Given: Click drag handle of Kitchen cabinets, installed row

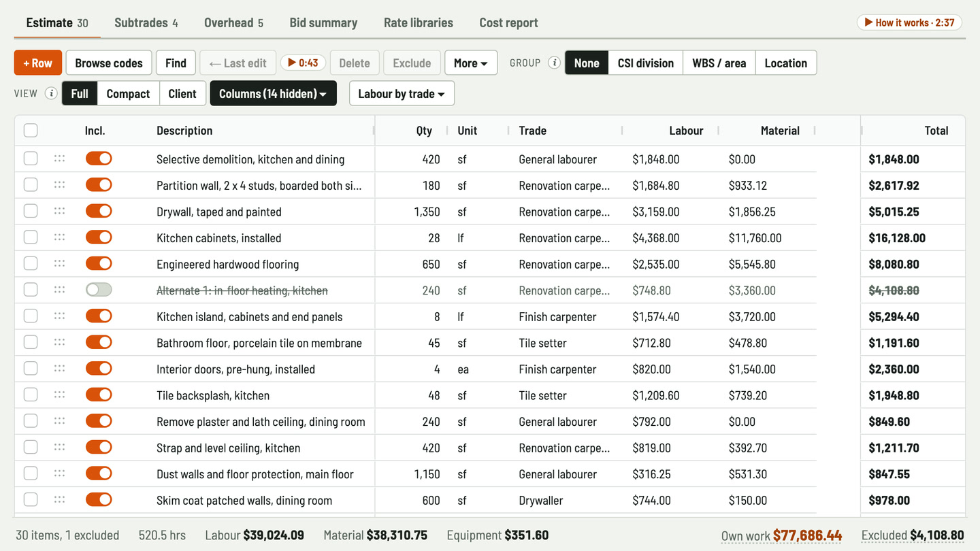Looking at the screenshot, I should click(59, 237).
